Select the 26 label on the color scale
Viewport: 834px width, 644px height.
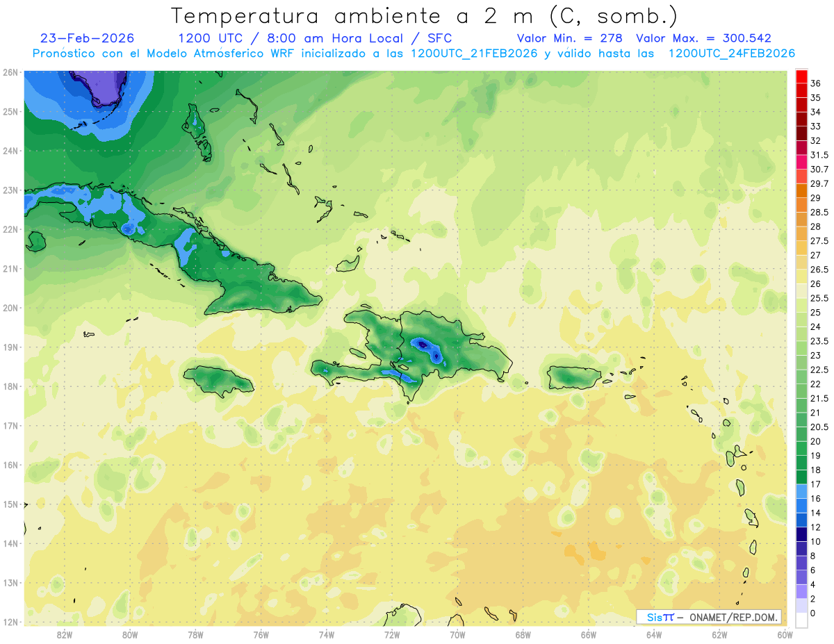coord(815,283)
